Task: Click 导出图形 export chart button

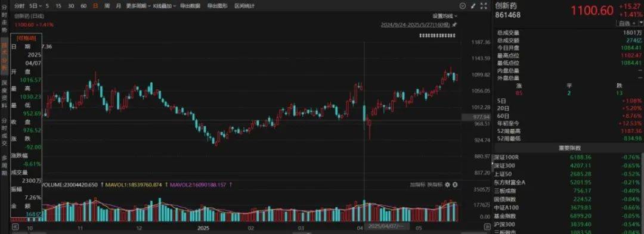Action: coord(217,6)
